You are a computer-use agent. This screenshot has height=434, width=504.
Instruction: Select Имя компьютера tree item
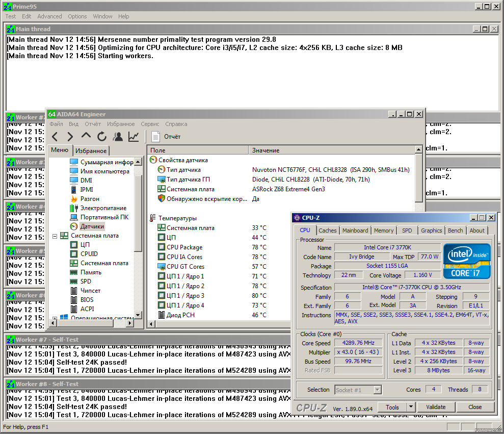pos(99,171)
